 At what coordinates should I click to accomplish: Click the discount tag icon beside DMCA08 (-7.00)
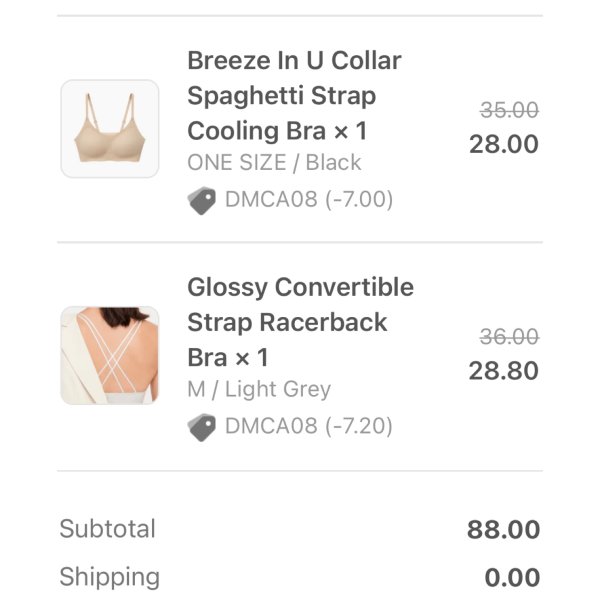(x=201, y=200)
